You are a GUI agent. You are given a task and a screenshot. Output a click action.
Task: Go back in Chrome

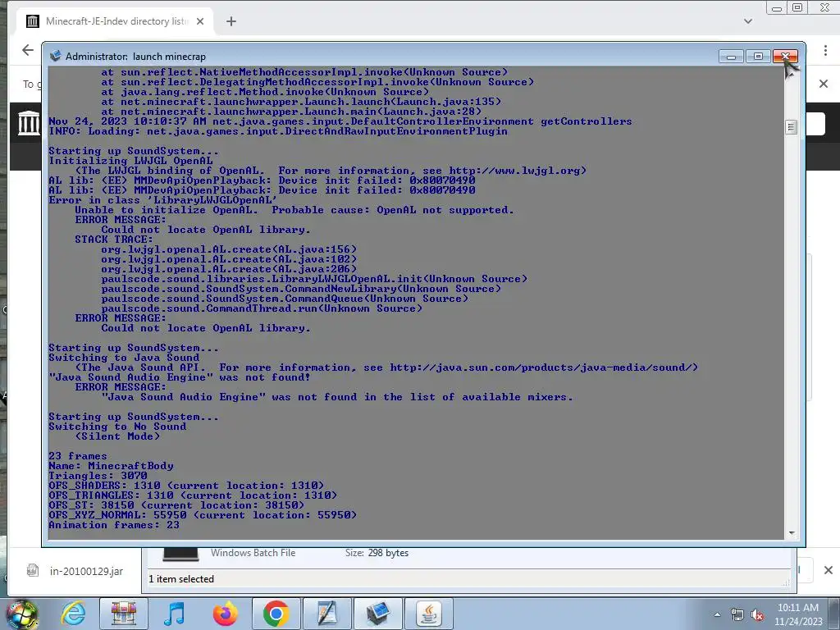28,50
